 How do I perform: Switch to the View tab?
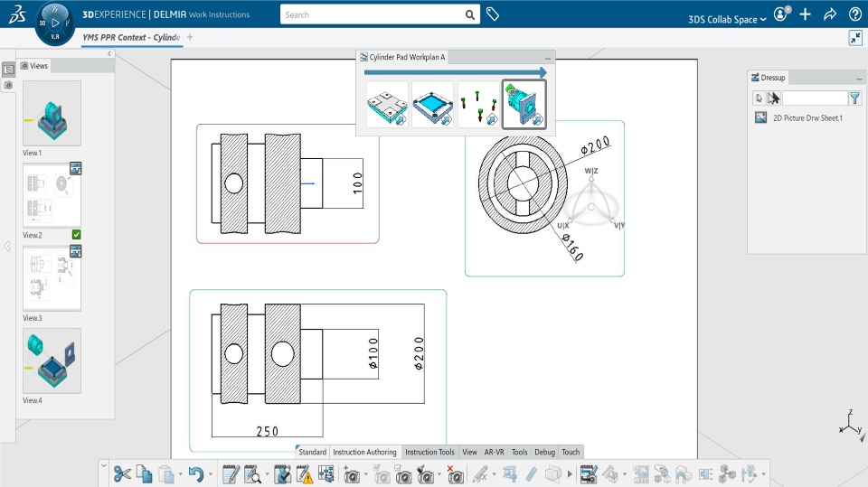click(469, 452)
